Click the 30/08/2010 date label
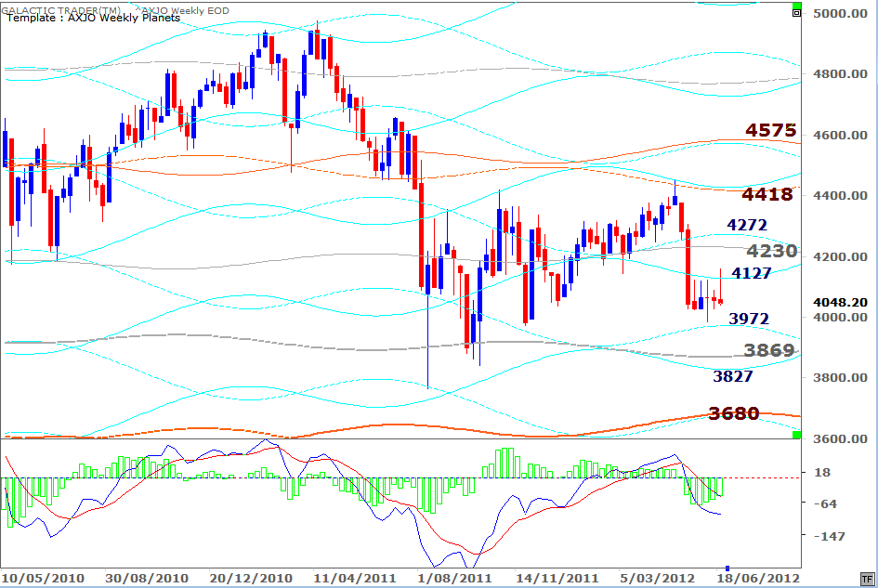The height and width of the screenshot is (588, 878). click(x=147, y=578)
